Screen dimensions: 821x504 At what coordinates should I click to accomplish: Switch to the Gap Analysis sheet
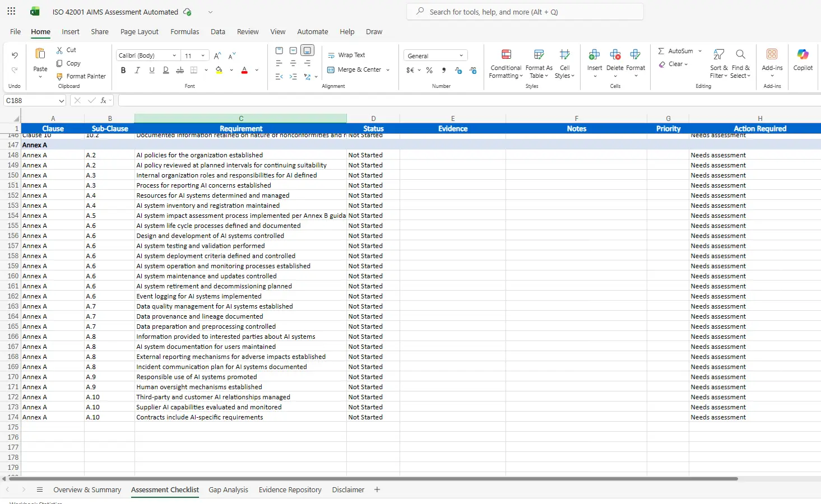click(228, 489)
